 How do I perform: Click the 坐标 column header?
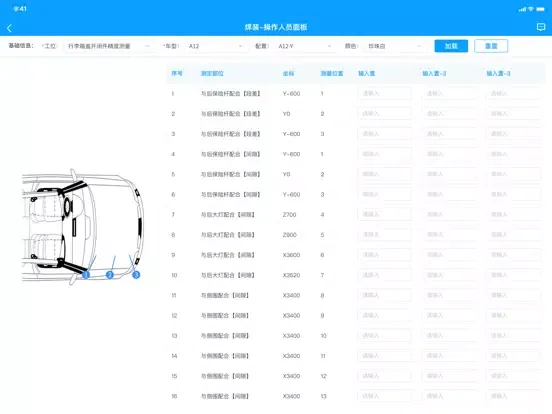coord(288,74)
